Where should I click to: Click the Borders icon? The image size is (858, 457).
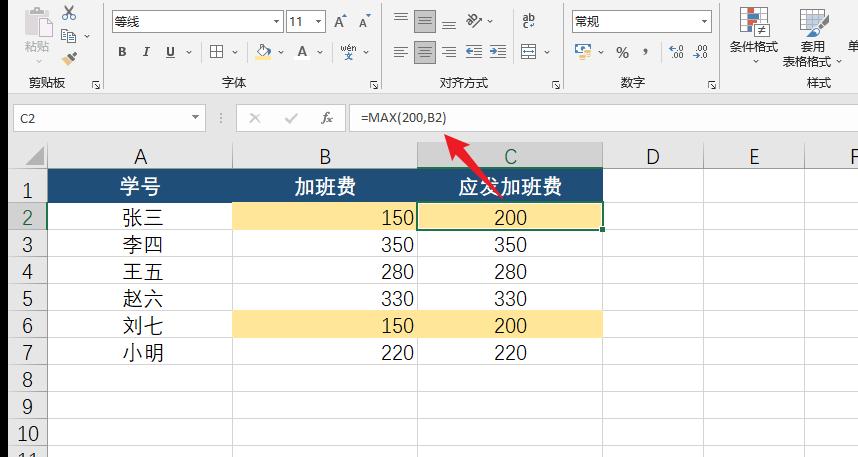[217, 52]
